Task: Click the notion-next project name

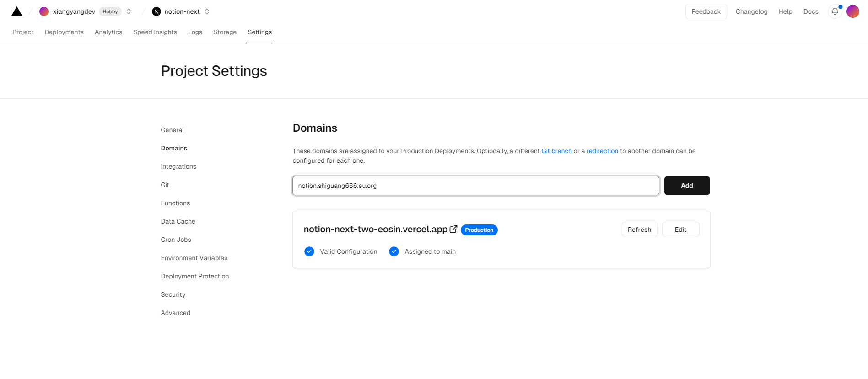Action: [182, 11]
